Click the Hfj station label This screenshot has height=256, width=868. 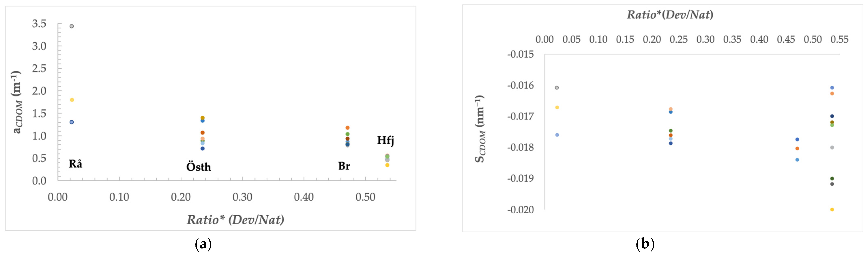tap(385, 140)
